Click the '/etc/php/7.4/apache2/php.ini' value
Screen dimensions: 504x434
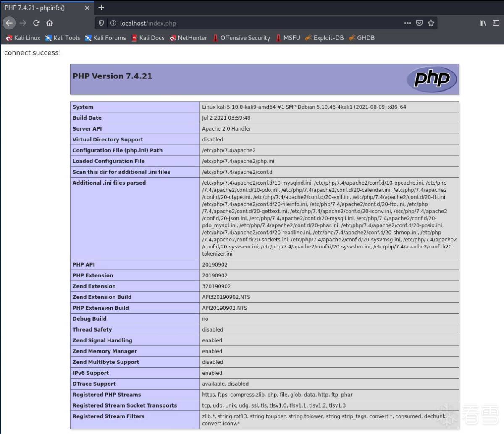pos(238,161)
